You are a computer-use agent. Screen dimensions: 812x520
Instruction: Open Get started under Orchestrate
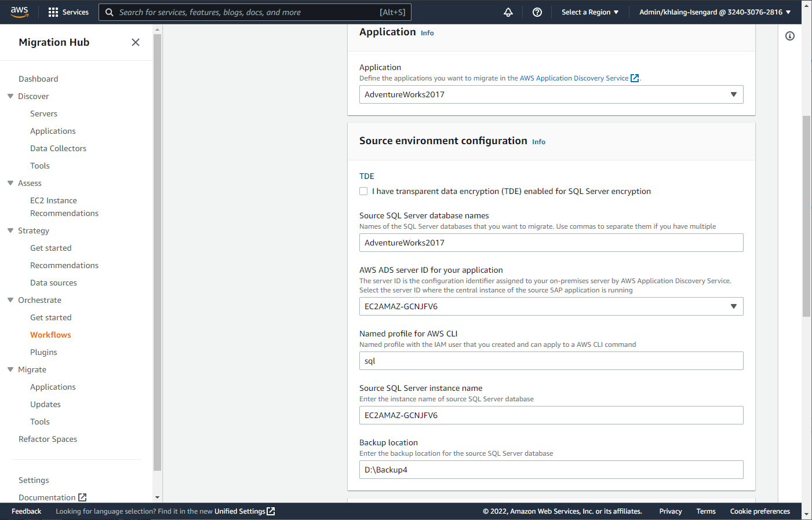(51, 317)
